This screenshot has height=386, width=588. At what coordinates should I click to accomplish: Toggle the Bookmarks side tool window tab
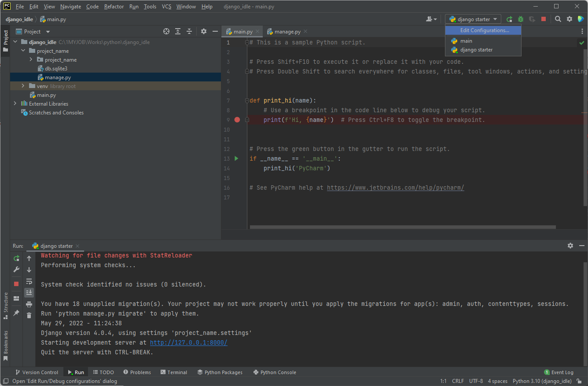(x=5, y=346)
